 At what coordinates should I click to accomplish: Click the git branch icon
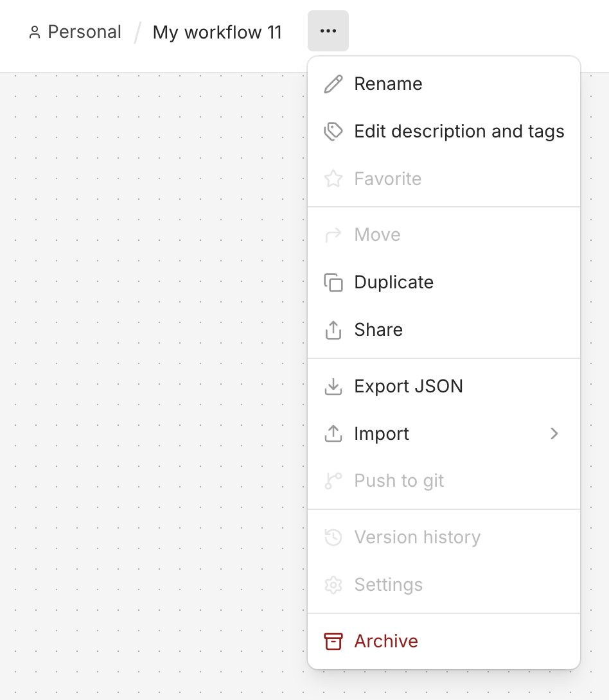point(333,481)
